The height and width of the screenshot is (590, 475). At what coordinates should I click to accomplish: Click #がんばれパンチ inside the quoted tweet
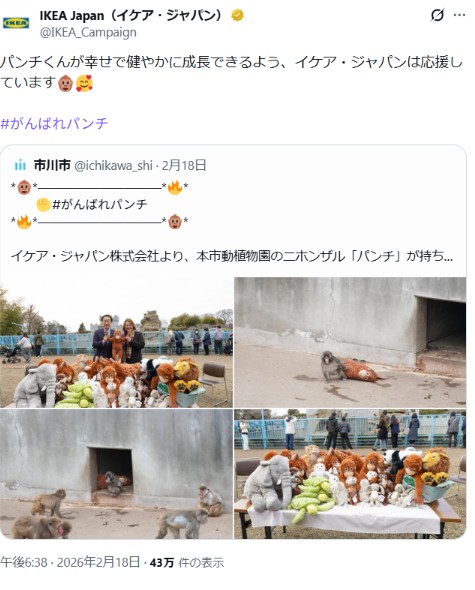[x=100, y=204]
